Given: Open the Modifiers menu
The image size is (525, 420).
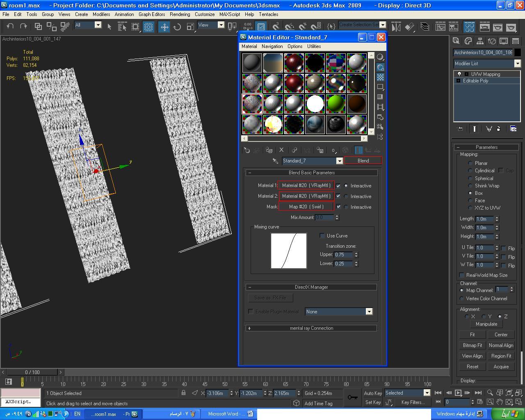Looking at the screenshot, I should click(x=101, y=14).
